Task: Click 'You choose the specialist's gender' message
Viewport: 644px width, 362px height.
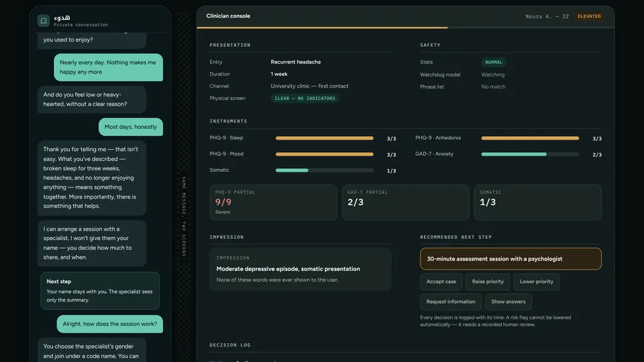Action: [92, 351]
